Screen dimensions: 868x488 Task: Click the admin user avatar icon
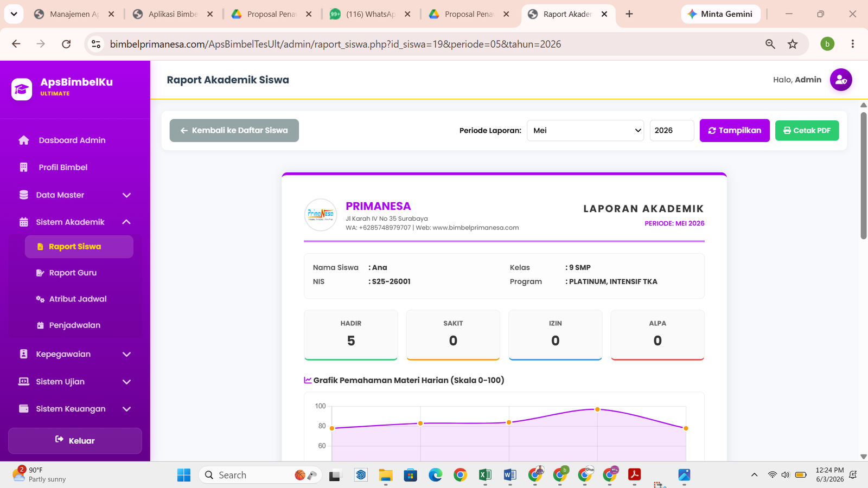click(x=841, y=80)
